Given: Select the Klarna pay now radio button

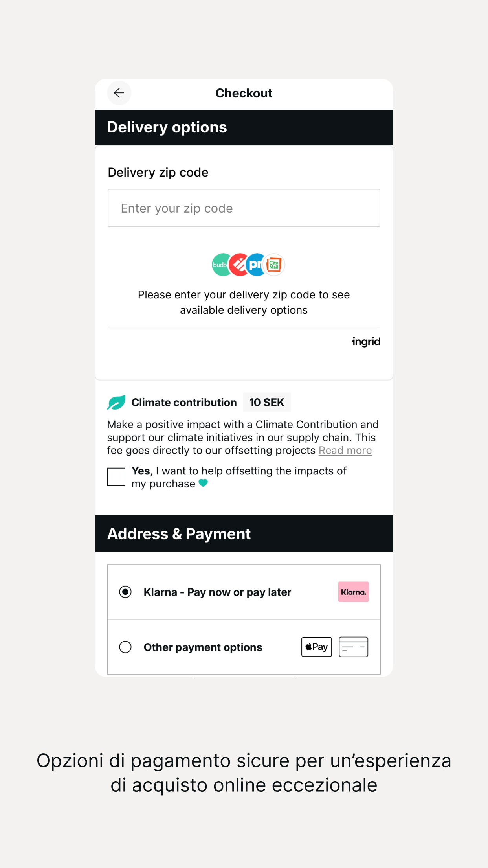Looking at the screenshot, I should coord(125,592).
